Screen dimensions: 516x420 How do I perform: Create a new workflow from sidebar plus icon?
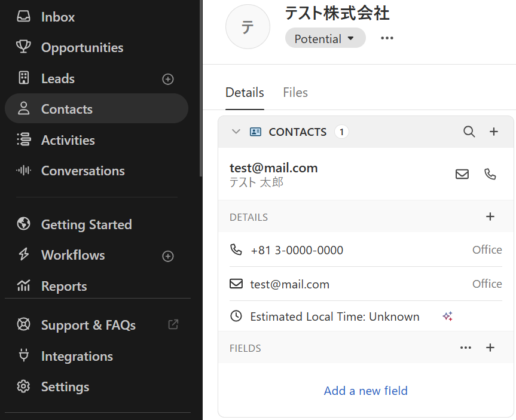point(168,256)
